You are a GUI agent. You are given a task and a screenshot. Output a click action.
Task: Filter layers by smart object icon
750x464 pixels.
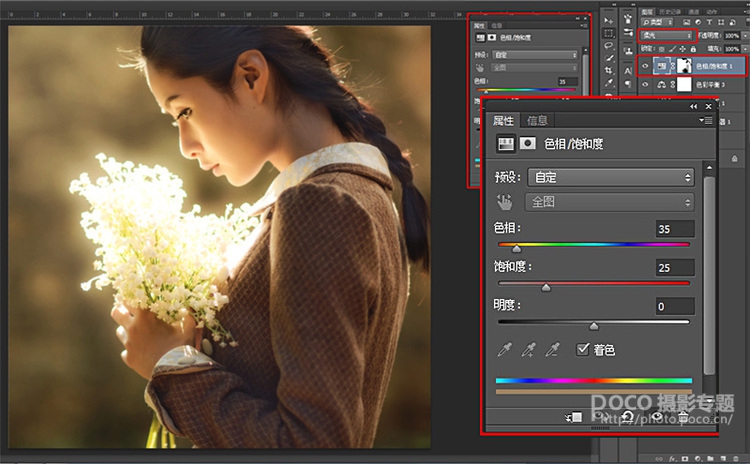point(732,22)
